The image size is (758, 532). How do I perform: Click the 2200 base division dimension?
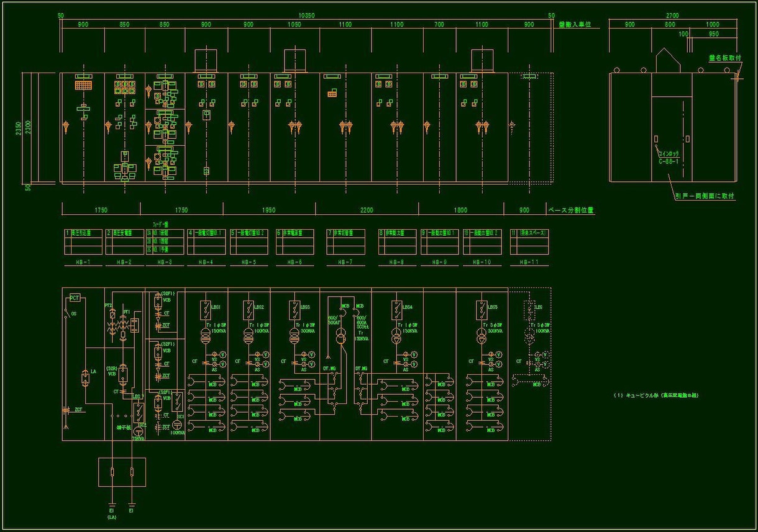point(367,210)
